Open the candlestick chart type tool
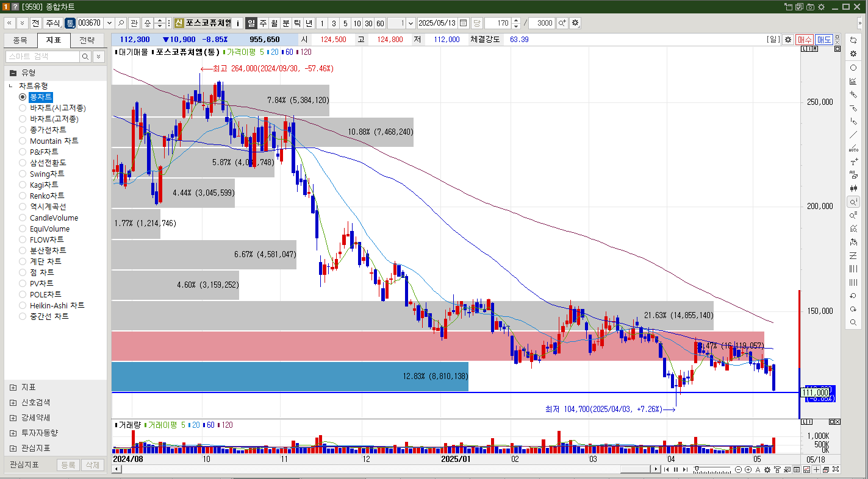Screen dimensions: 868x479 pos(853,188)
